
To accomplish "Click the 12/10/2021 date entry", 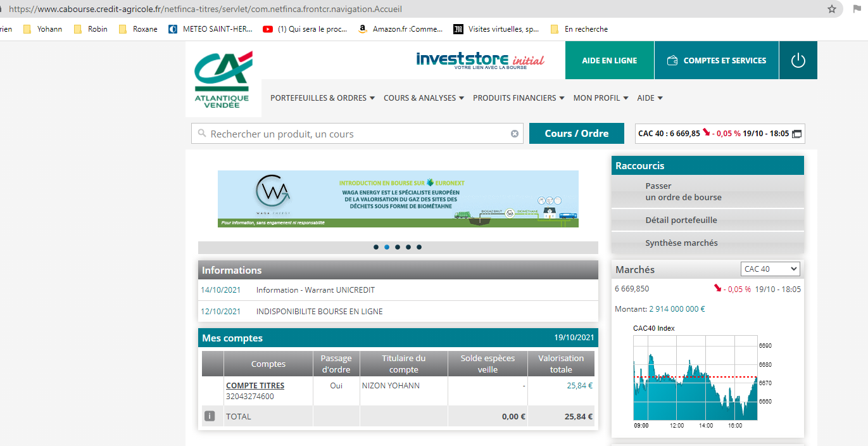I will pyautogui.click(x=220, y=311).
